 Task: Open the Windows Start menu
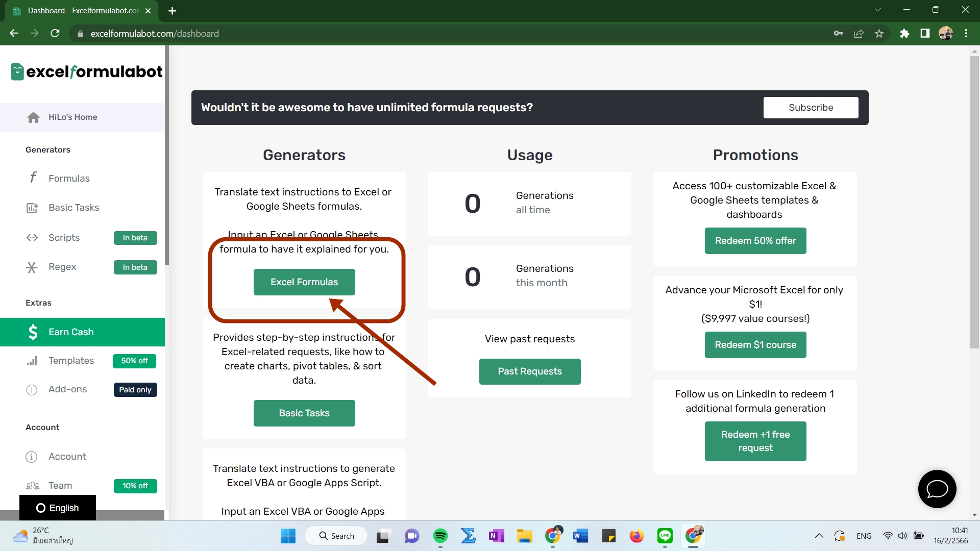(x=288, y=536)
